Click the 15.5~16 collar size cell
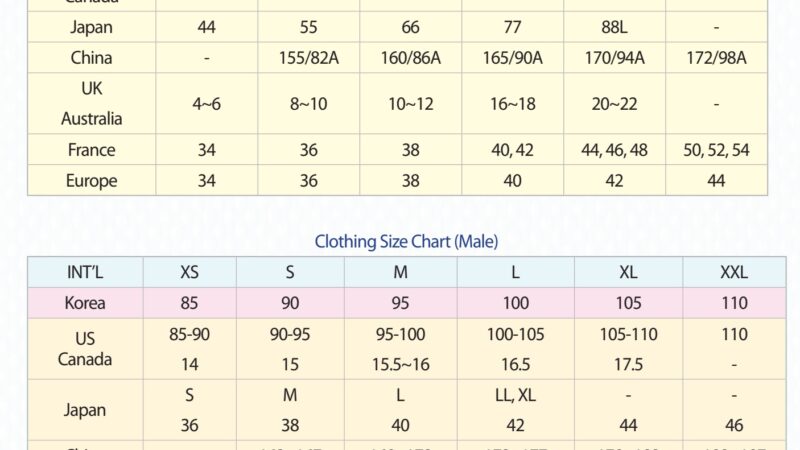 click(x=400, y=365)
